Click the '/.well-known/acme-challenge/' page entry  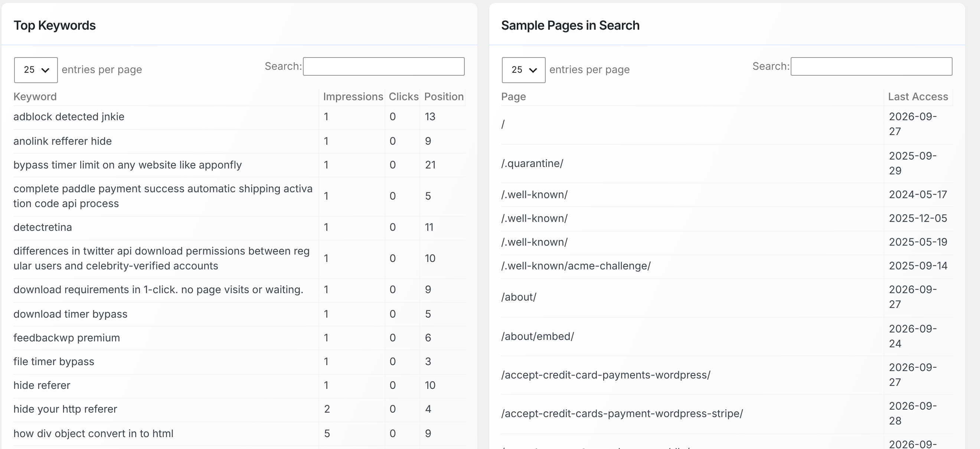pyautogui.click(x=576, y=266)
